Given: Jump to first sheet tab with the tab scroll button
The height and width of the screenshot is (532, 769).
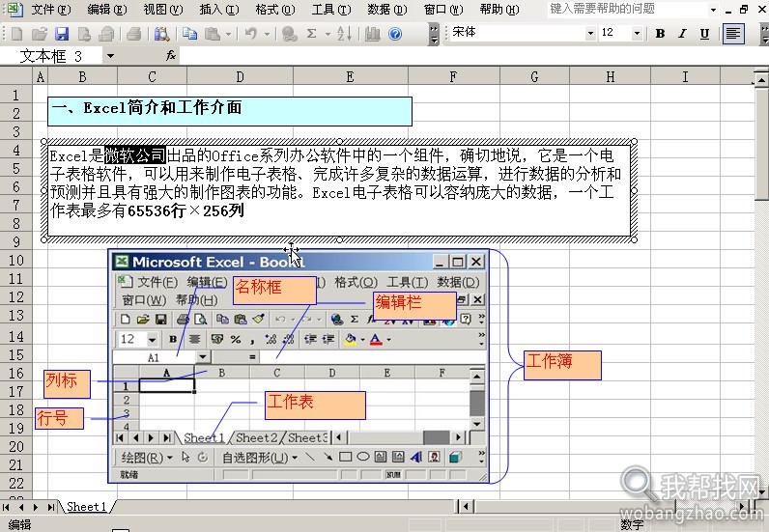Looking at the screenshot, I should pyautogui.click(x=6, y=507).
